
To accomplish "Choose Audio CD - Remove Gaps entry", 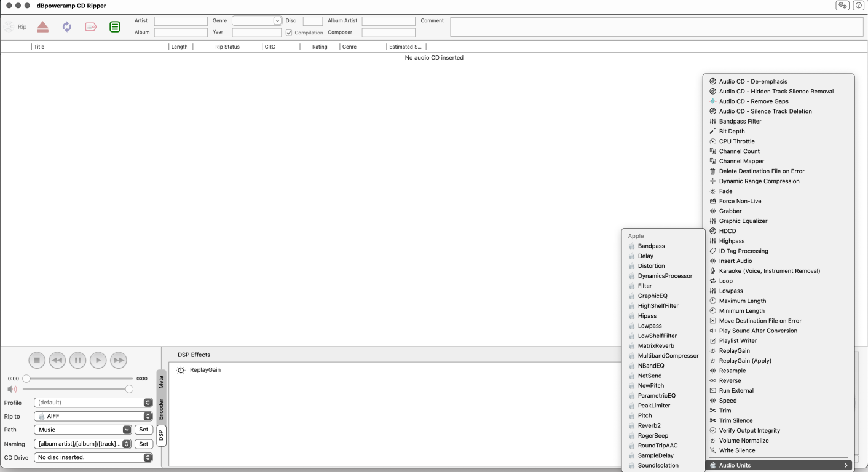I will click(779, 101).
